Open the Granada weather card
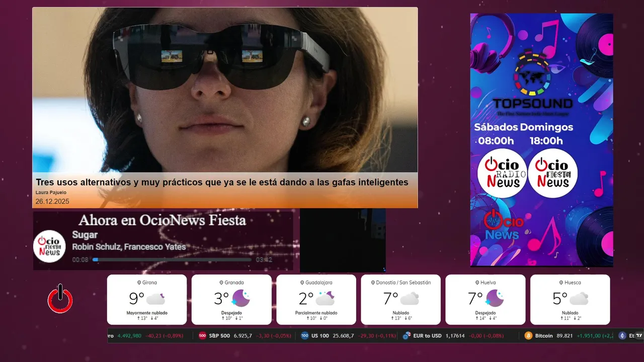The width and height of the screenshot is (644, 362). click(231, 300)
